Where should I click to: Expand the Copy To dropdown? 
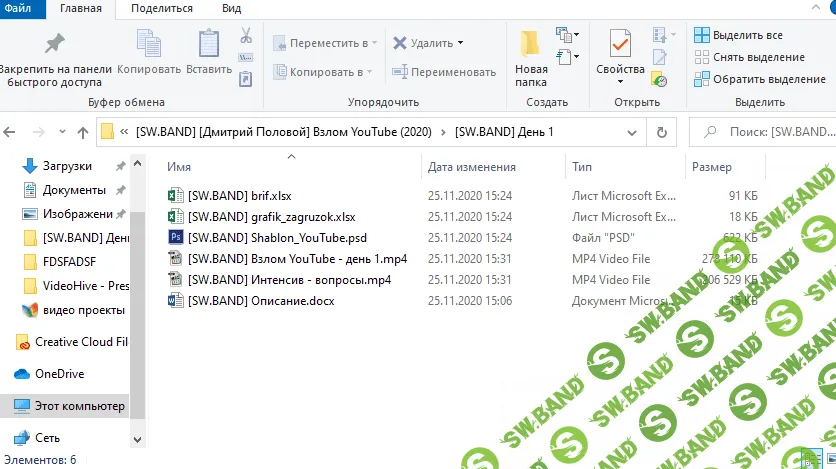coord(322,72)
